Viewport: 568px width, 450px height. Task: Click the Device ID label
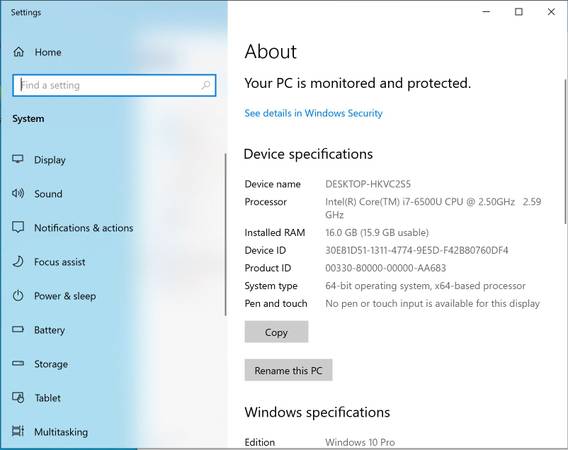click(265, 250)
